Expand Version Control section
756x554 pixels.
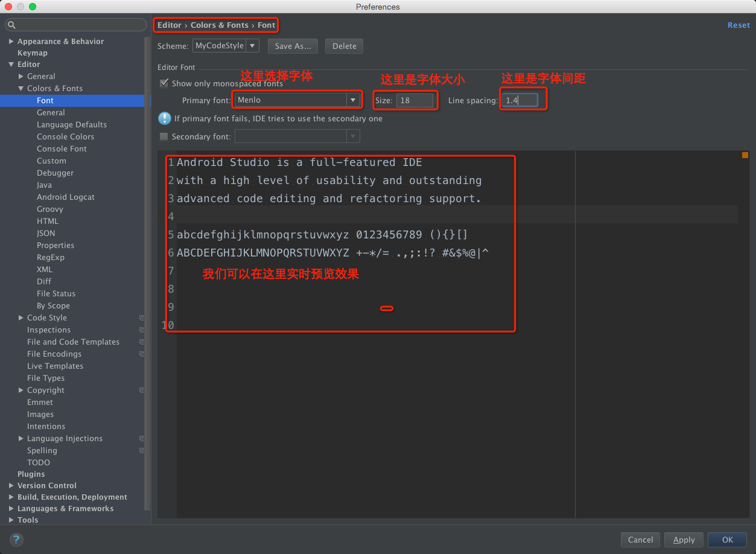(11, 486)
